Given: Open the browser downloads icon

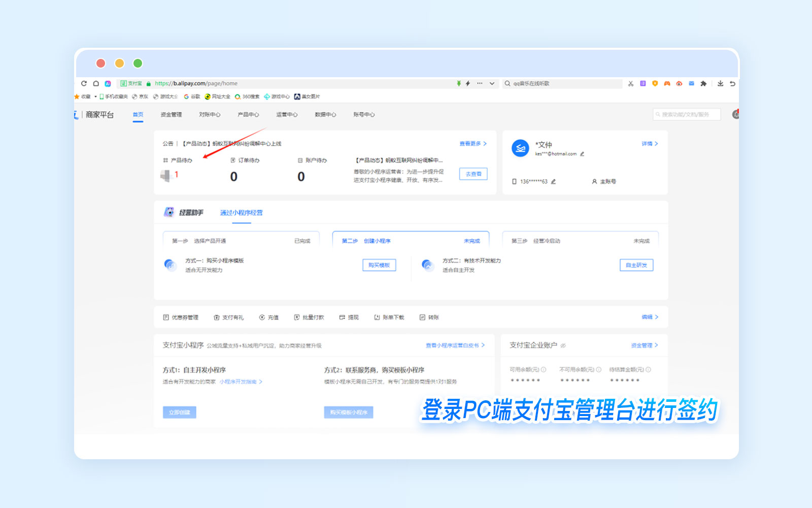Looking at the screenshot, I should 720,83.
